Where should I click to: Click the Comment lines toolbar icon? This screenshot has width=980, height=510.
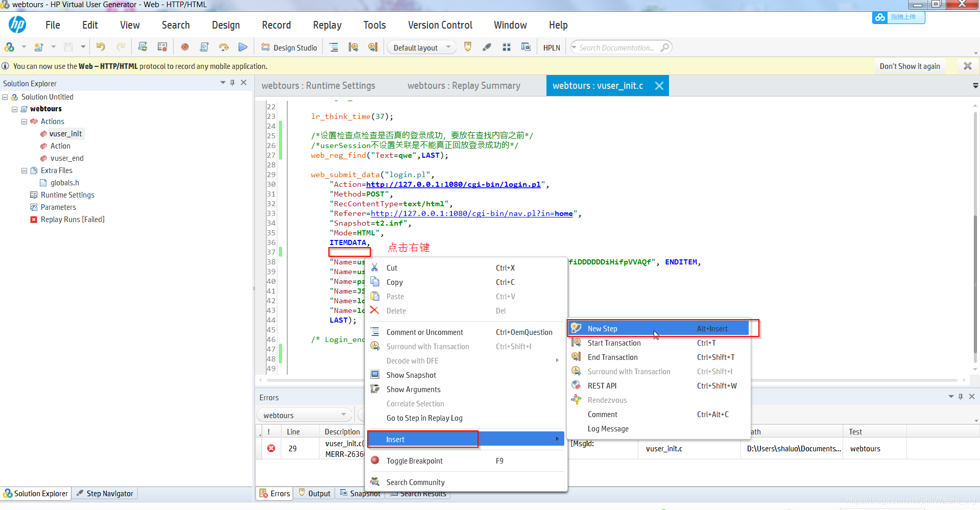point(334,47)
